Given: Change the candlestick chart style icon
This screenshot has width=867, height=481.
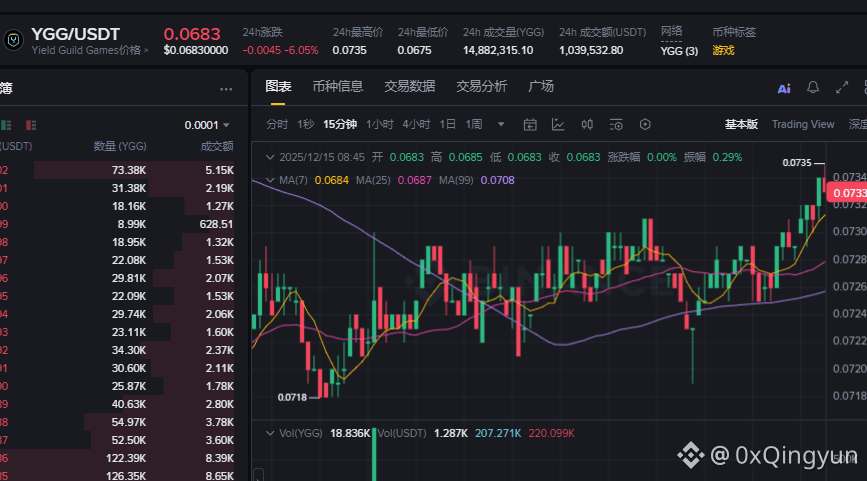Looking at the screenshot, I should pyautogui.click(x=587, y=124).
